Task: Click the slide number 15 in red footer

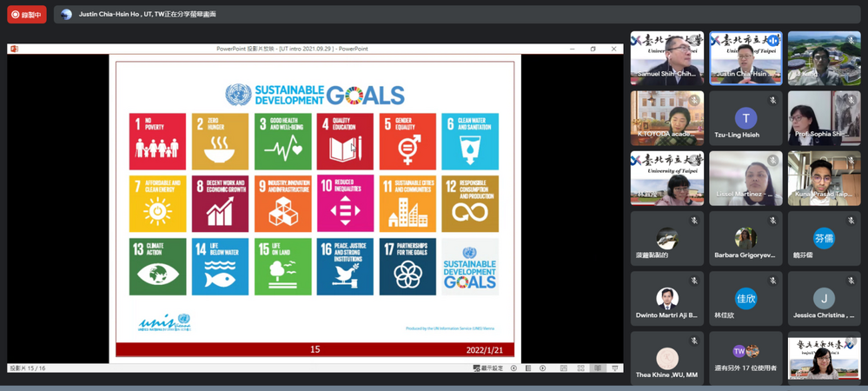Action: tap(315, 349)
